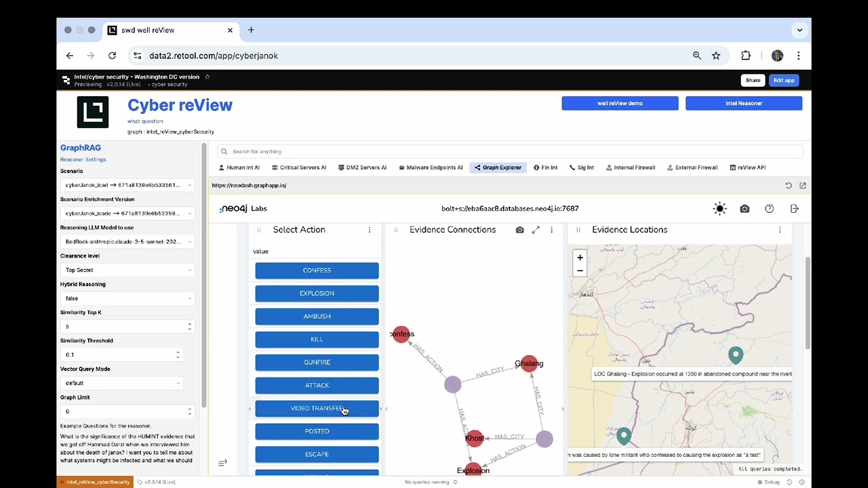Toggle neo4j light/dark theme sun icon
868x488 pixels.
(719, 209)
